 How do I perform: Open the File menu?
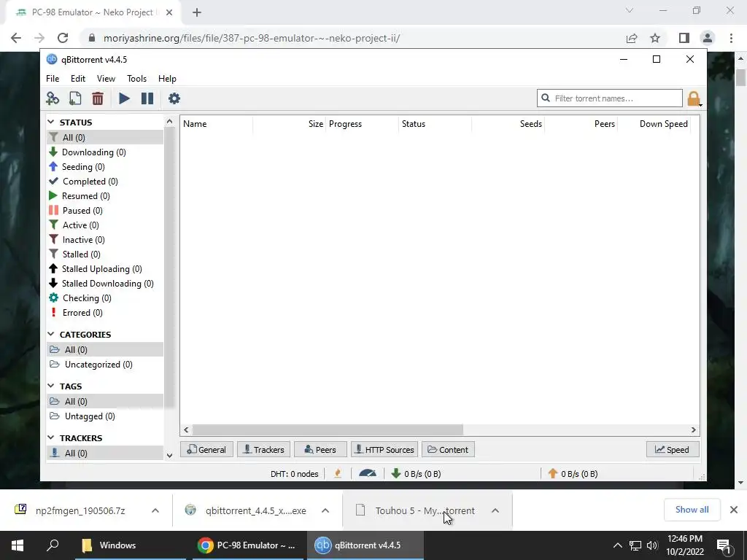(x=53, y=79)
